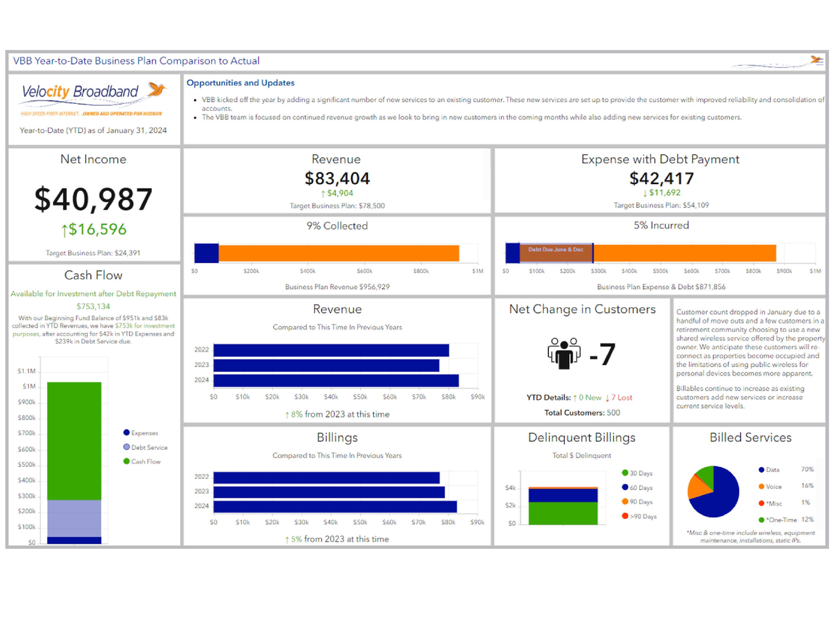Select the 2023 bar in Billings chart
The image size is (834, 644).
(329, 492)
